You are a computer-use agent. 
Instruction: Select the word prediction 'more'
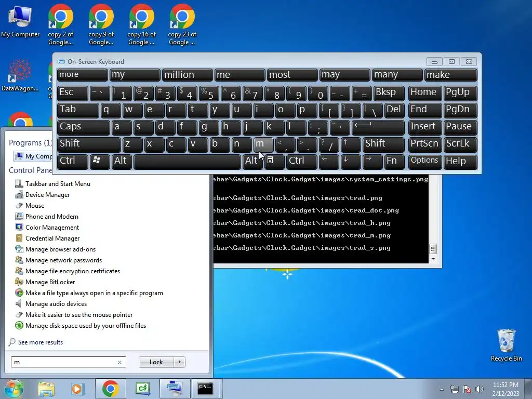pyautogui.click(x=83, y=75)
